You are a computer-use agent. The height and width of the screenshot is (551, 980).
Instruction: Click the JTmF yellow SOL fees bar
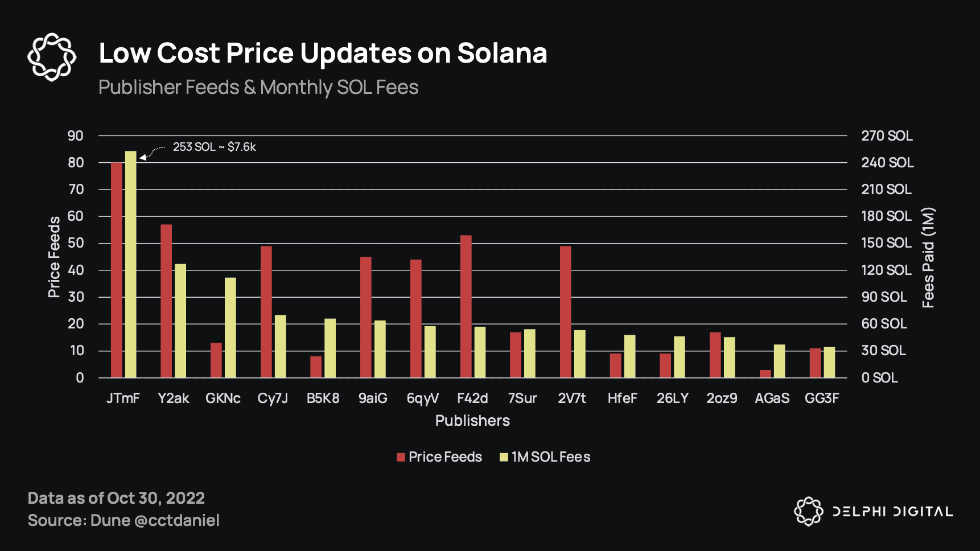(131, 264)
